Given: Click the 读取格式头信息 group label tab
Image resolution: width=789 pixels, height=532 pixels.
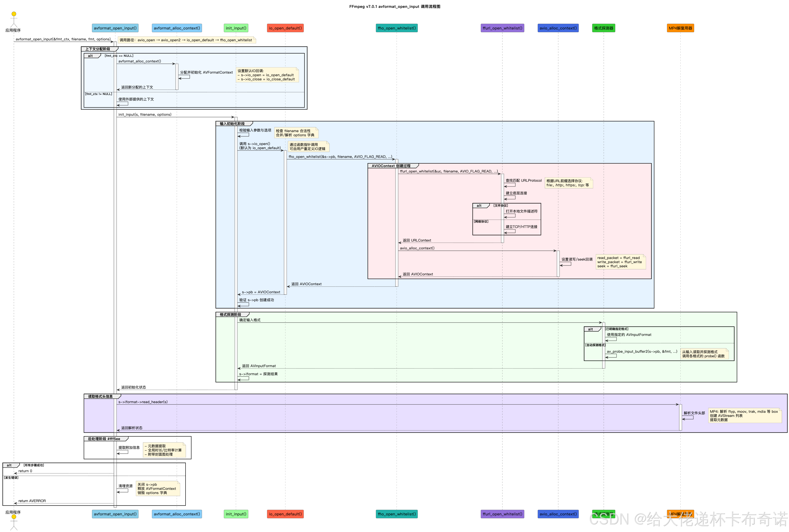Looking at the screenshot, I should tap(101, 396).
